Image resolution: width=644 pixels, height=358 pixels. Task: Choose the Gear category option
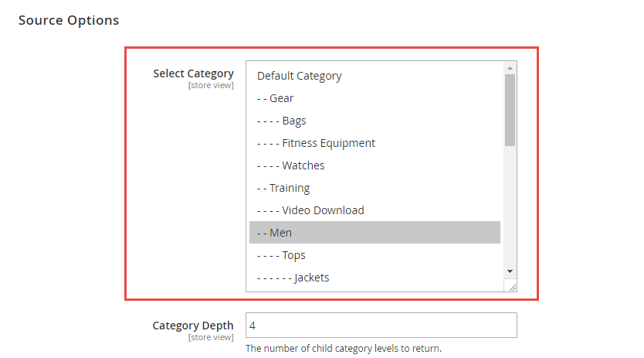(375, 98)
